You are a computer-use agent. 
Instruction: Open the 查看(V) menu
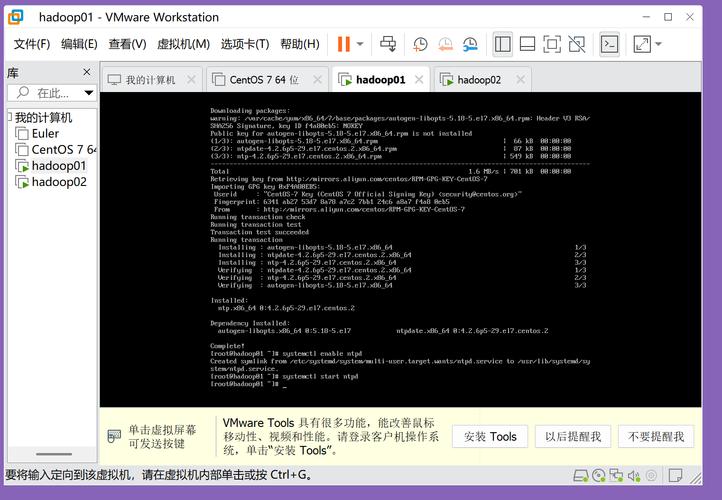127,44
